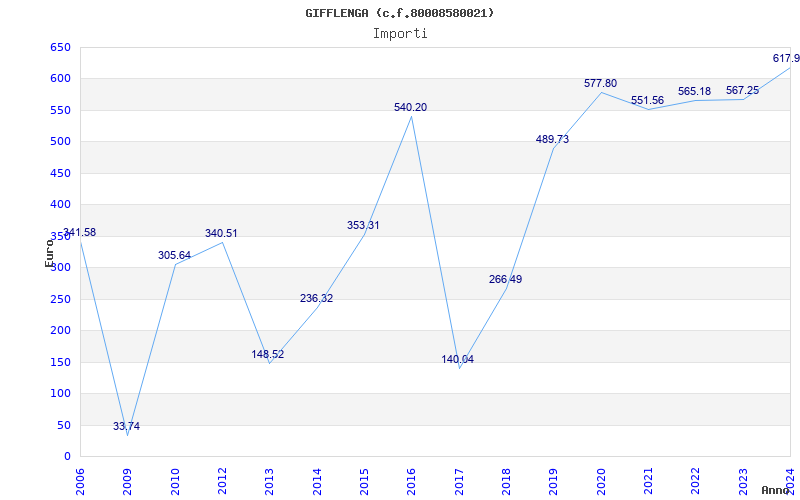Click the 0 y-axis tick label

67,456
